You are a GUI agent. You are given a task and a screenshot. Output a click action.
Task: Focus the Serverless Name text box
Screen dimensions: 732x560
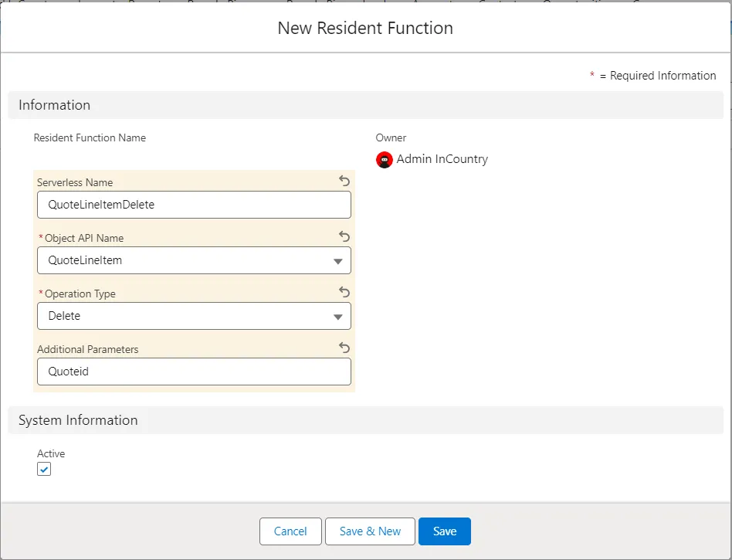(x=194, y=205)
